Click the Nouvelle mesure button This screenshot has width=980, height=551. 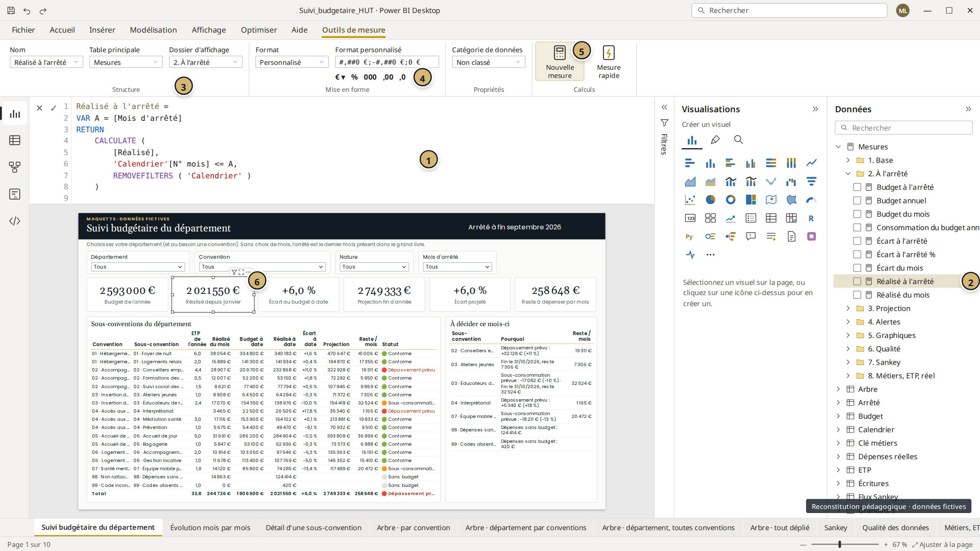560,62
